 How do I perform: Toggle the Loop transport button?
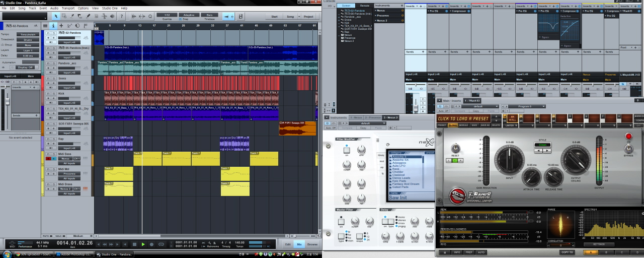(x=162, y=244)
